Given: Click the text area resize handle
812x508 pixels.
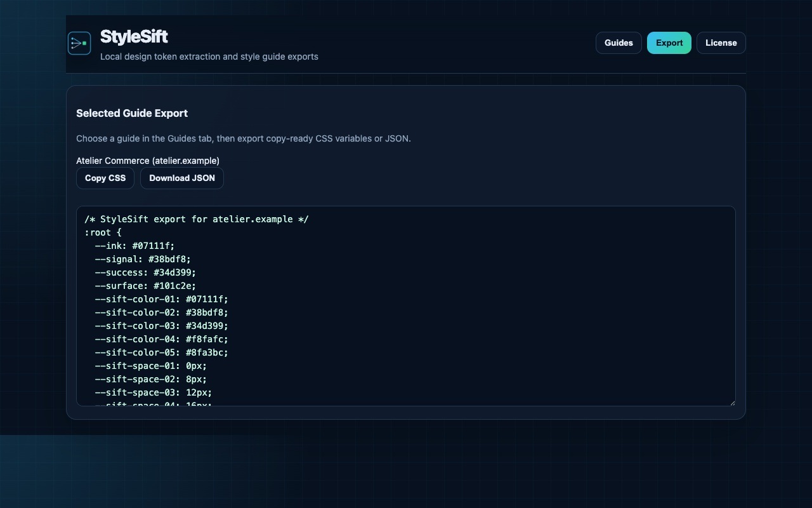Looking at the screenshot, I should tap(732, 403).
